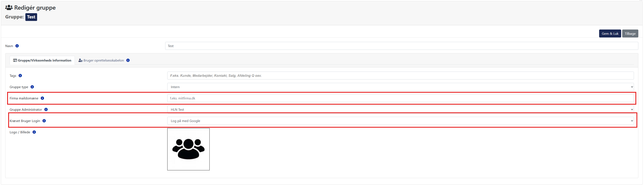
Task: Expand Krævet Bruger Login dropdown
Action: click(x=400, y=121)
